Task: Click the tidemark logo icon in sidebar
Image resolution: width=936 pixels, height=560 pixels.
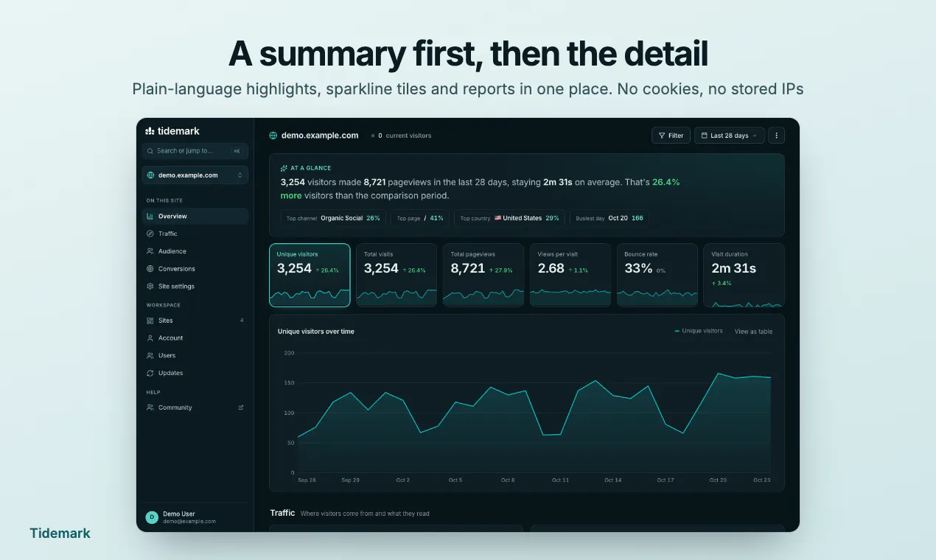Action: click(150, 131)
